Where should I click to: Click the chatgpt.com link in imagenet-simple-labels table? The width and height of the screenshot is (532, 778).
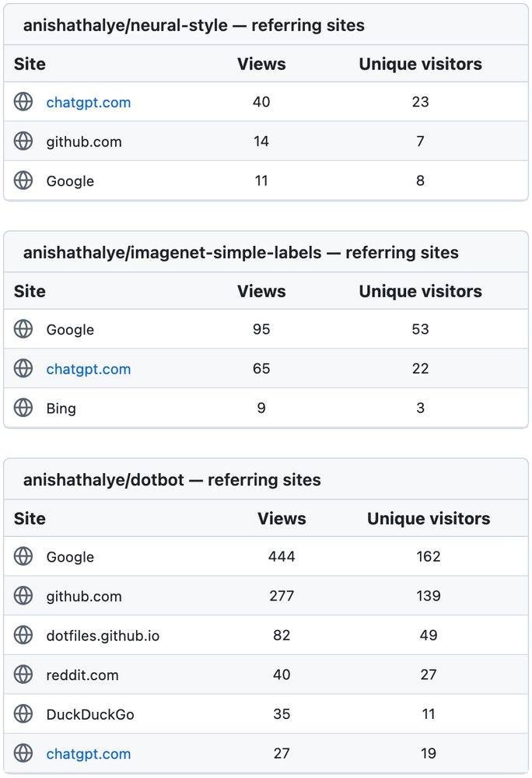[x=88, y=369]
